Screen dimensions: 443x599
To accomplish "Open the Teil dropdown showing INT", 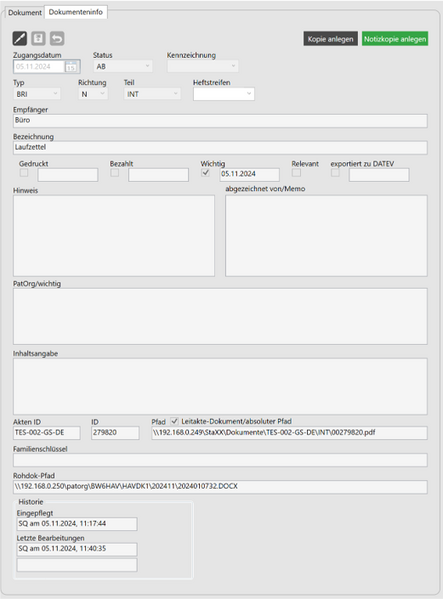I will [152, 94].
